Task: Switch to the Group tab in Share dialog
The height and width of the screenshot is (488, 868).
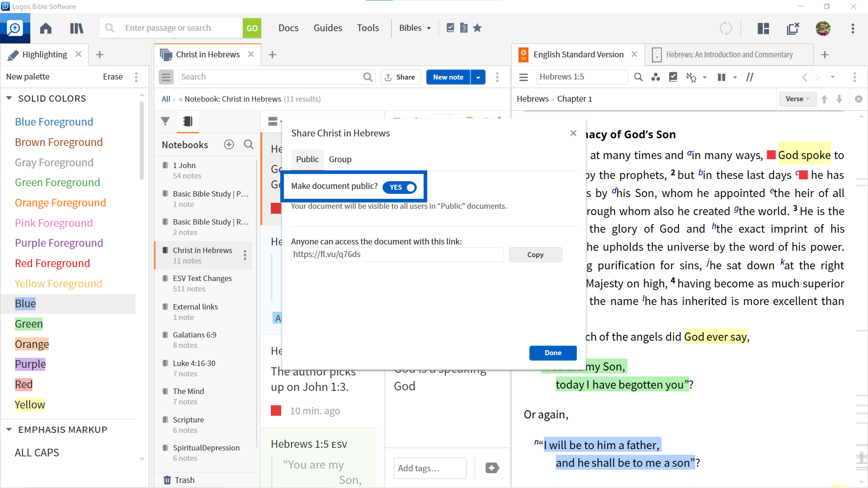Action: point(340,159)
